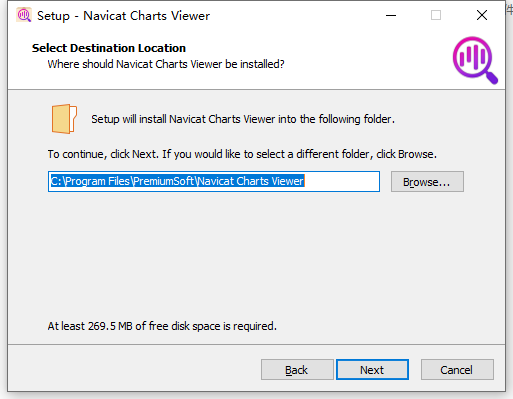Click into the installation path field

(214, 182)
